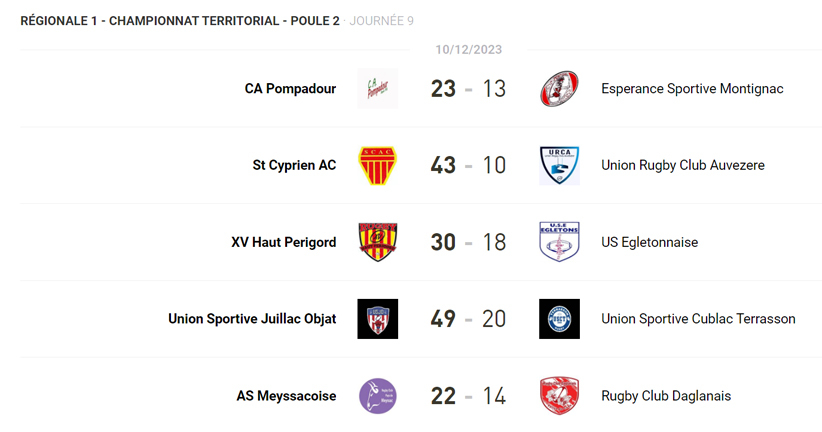
Task: Open the St Cyprien AC crest
Action: pyautogui.click(x=377, y=165)
